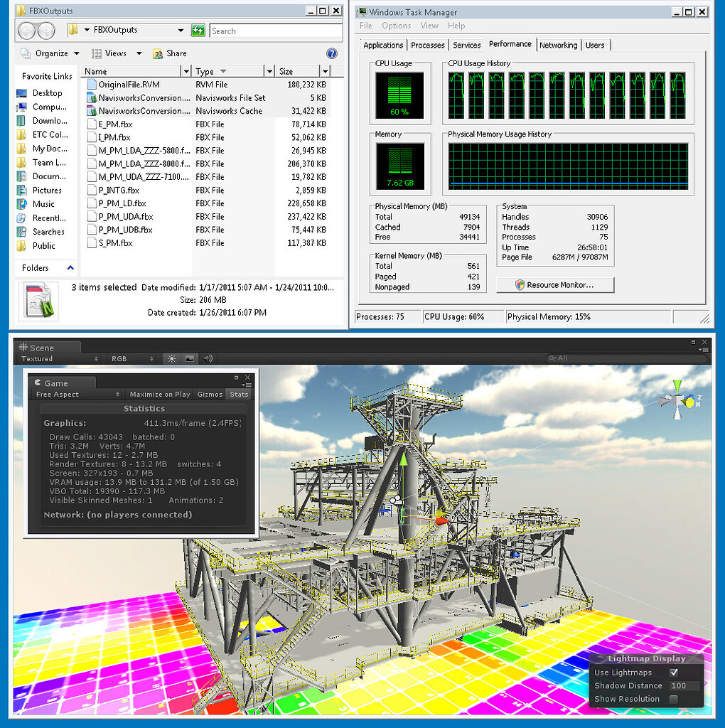Toggle the scene lighting sun icon
The image size is (725, 728).
coord(171,359)
